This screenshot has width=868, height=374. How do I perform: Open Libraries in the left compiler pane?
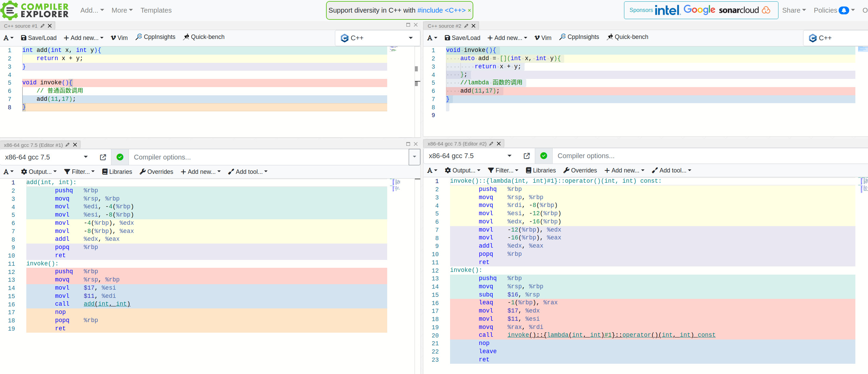[x=117, y=172]
